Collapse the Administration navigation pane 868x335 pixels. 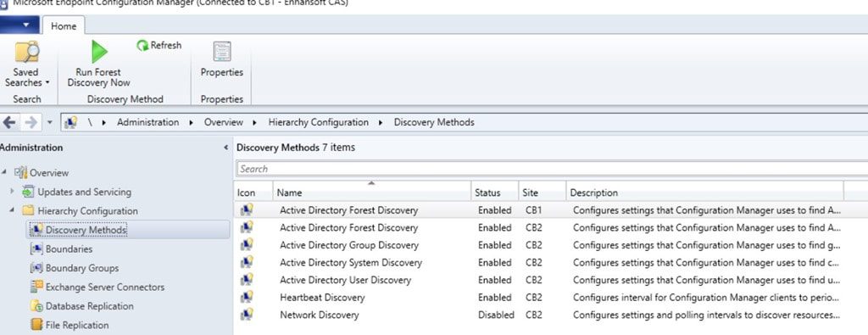coord(225,148)
